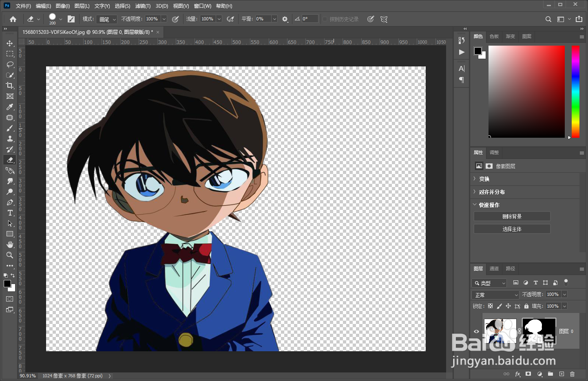Select the Horizontal Type tool
The height and width of the screenshot is (381, 588).
tap(10, 213)
